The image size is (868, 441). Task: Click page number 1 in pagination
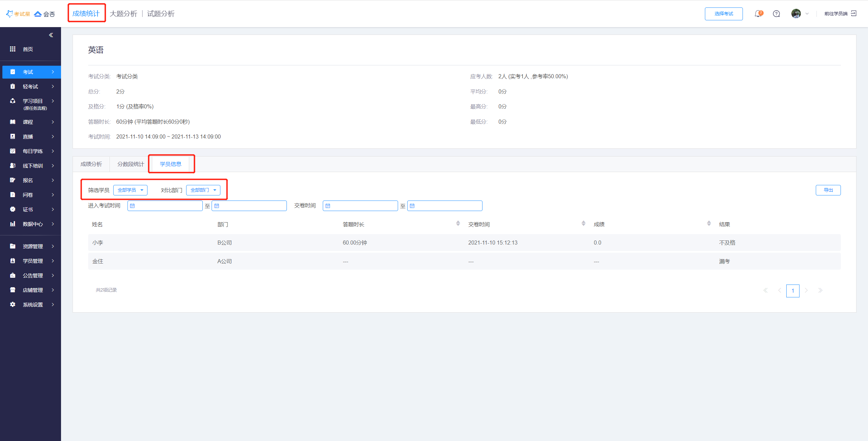point(792,291)
